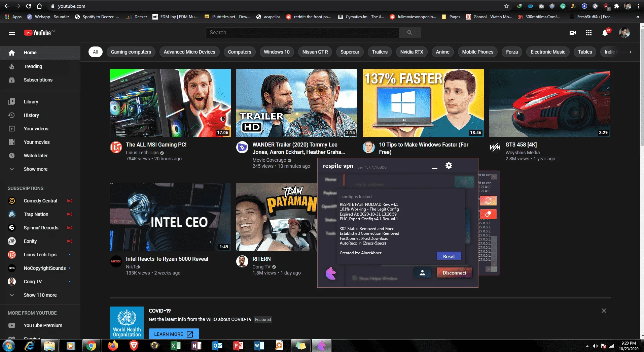The width and height of the screenshot is (644, 352).
Task: Open the GT3 458 [4K] video thumbnail
Action: pos(549,103)
